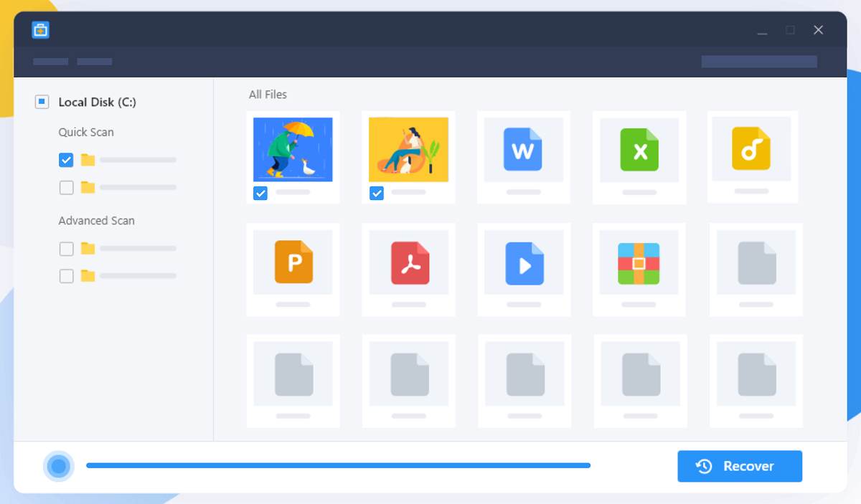
Task: Uncheck the checked folder checkbox under Quick Scan
Action: pos(66,160)
